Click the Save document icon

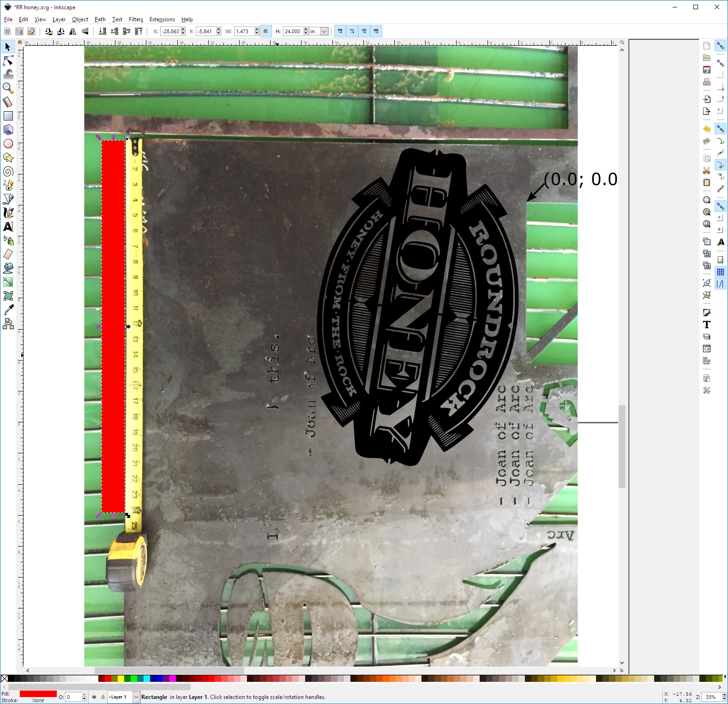(706, 70)
